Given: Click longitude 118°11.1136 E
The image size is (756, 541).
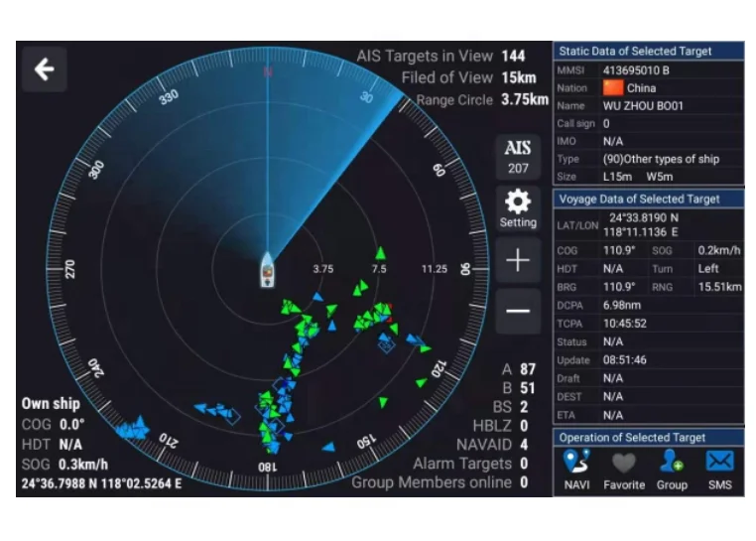Looking at the screenshot, I should click(640, 232).
